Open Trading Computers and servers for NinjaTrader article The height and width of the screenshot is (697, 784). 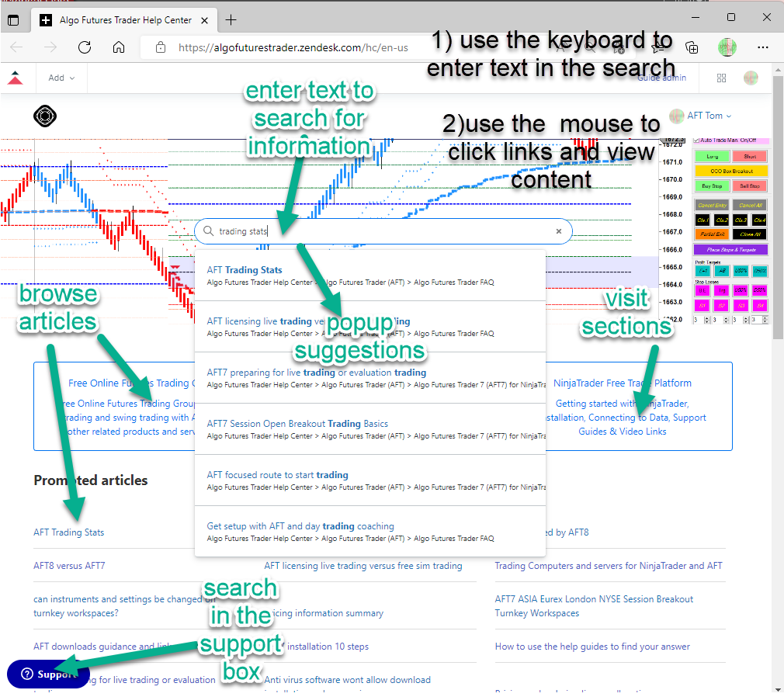pos(609,566)
